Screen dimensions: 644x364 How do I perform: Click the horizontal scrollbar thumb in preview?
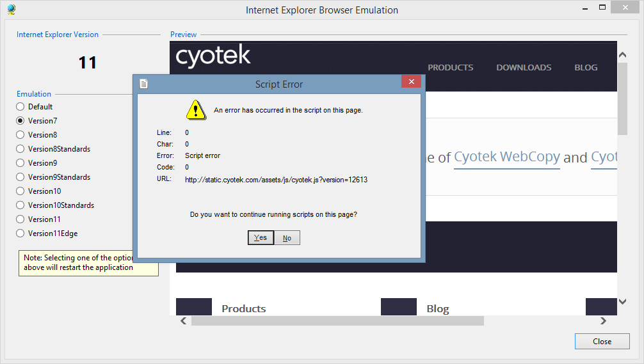click(337, 321)
